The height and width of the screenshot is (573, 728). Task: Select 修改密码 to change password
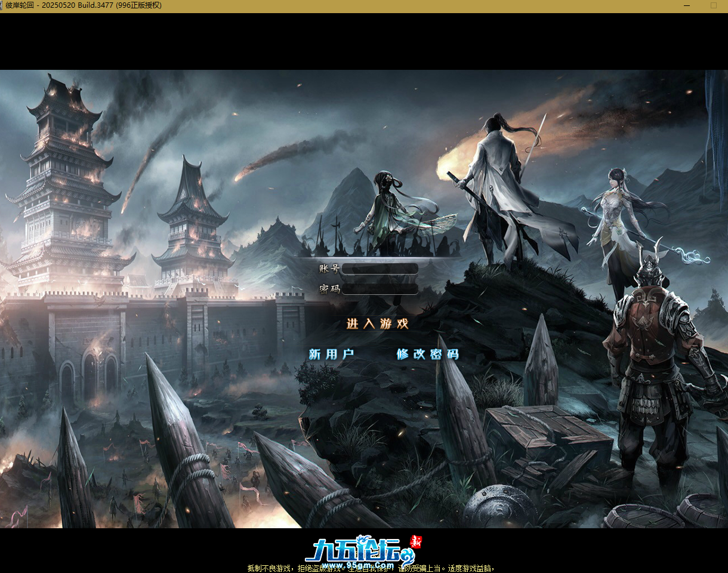point(428,354)
